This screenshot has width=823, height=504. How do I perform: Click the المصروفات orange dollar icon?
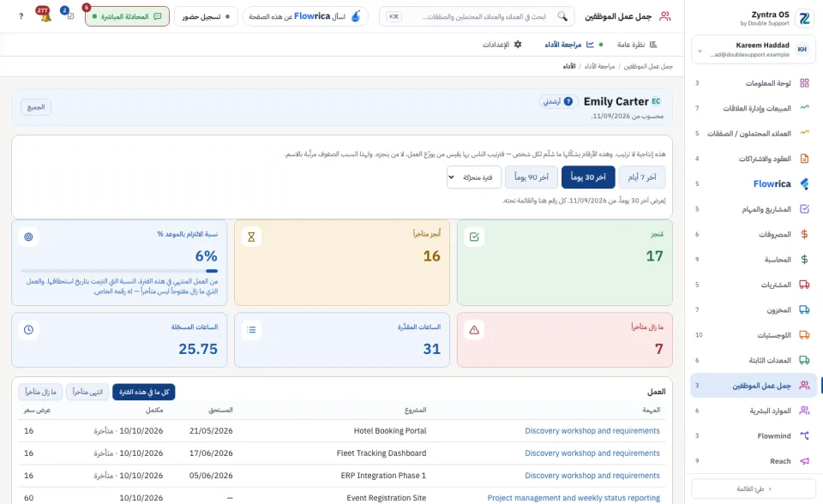click(804, 234)
